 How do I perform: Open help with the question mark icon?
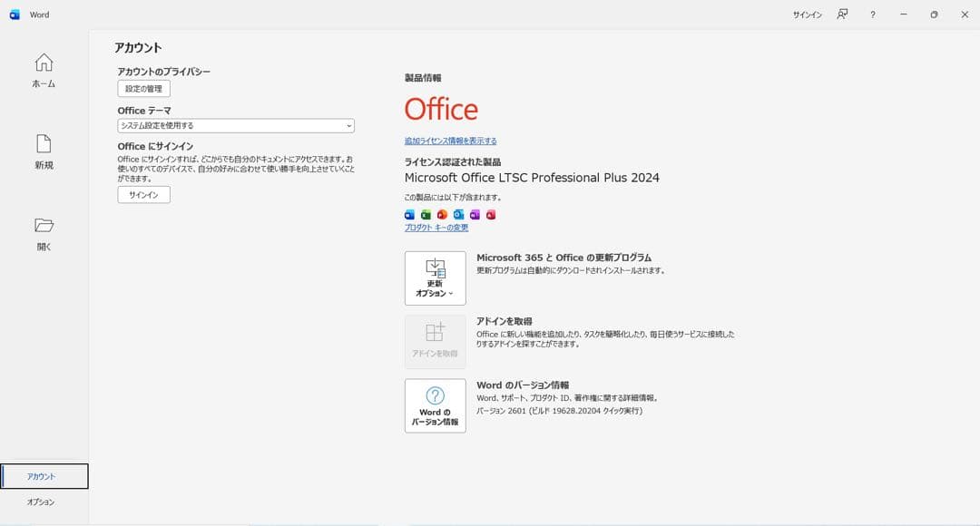point(873,15)
